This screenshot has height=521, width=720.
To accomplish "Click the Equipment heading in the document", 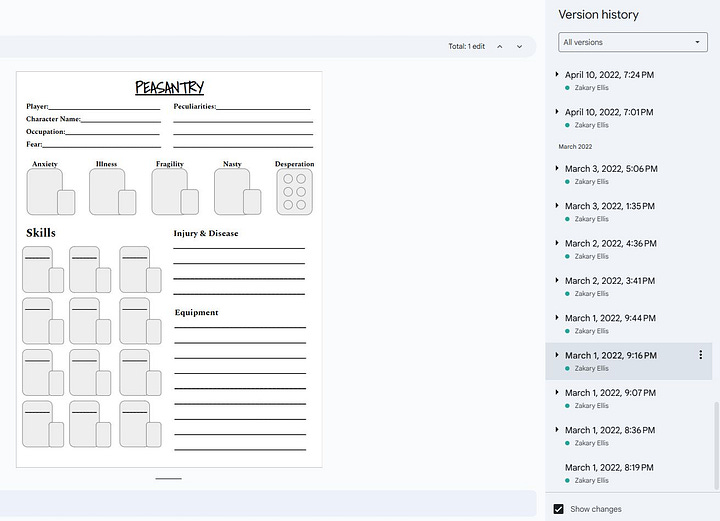I will tap(196, 313).
